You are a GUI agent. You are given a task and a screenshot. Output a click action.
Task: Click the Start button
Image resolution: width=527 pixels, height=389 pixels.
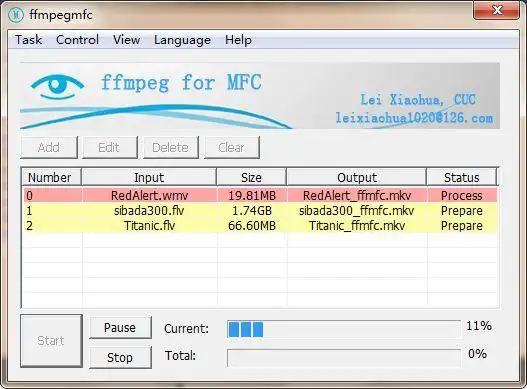51,341
